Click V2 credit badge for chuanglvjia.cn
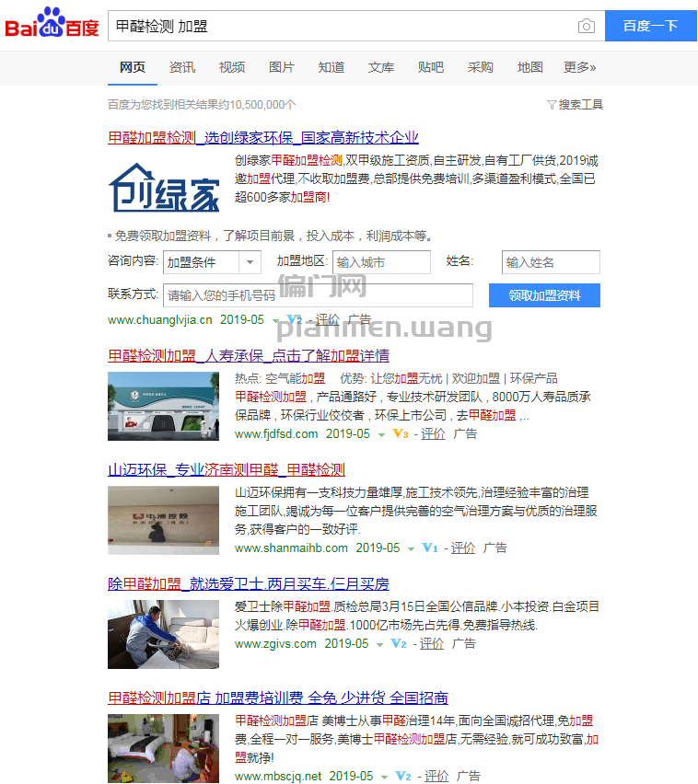Viewport: 698px width, 784px height. point(295,319)
